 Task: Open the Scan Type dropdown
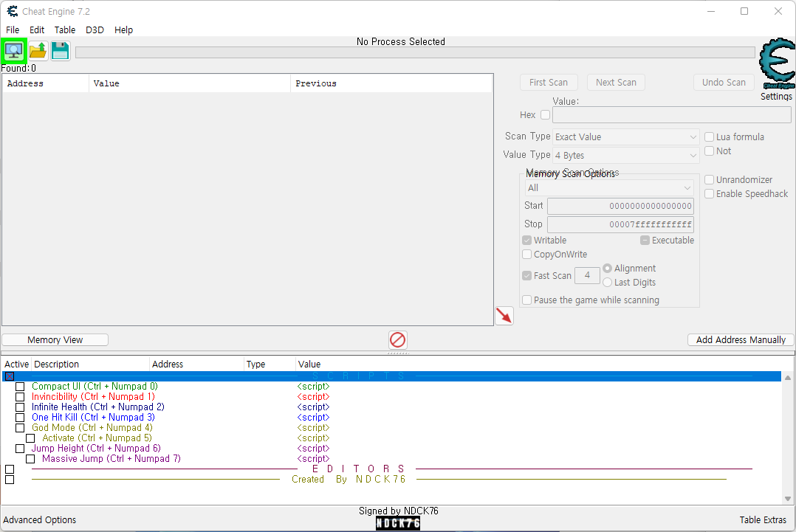tap(626, 137)
